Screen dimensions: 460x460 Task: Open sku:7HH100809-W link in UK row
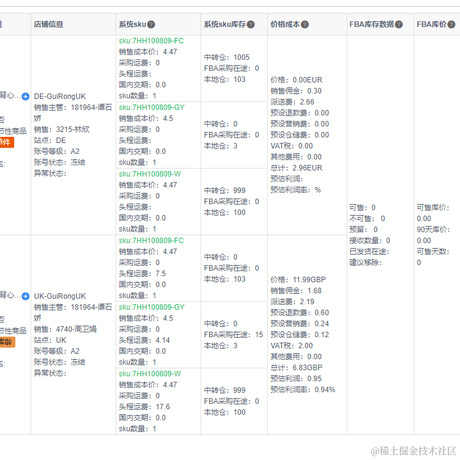coord(150,374)
